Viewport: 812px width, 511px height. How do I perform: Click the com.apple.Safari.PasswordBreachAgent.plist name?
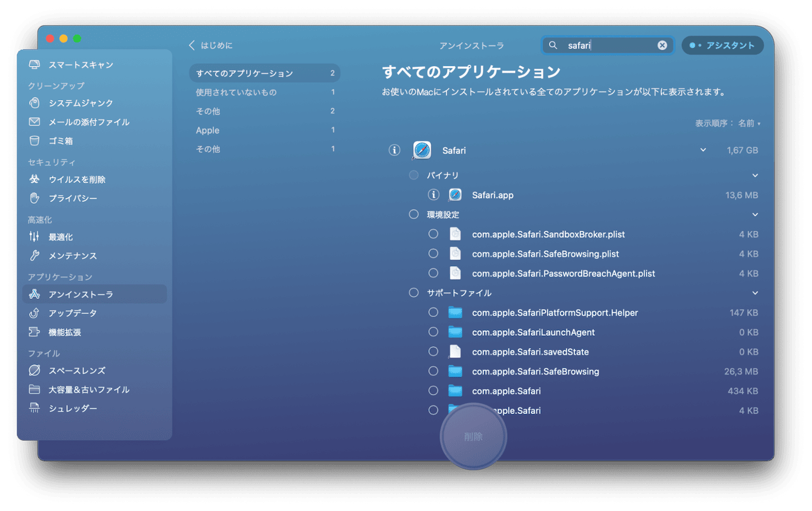[564, 273]
